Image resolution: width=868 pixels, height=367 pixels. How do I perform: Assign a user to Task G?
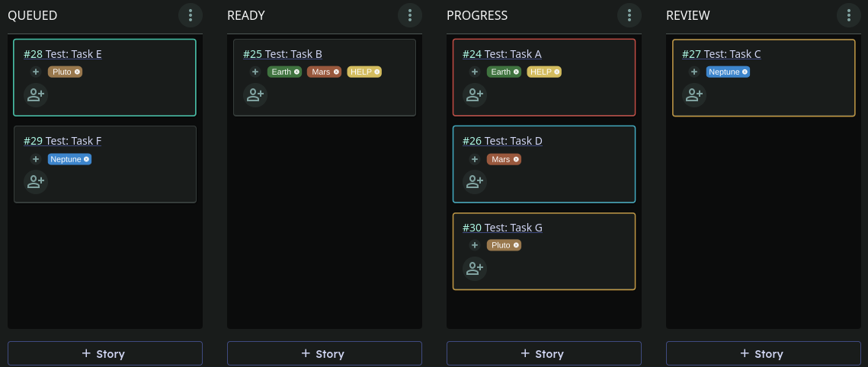pos(475,269)
